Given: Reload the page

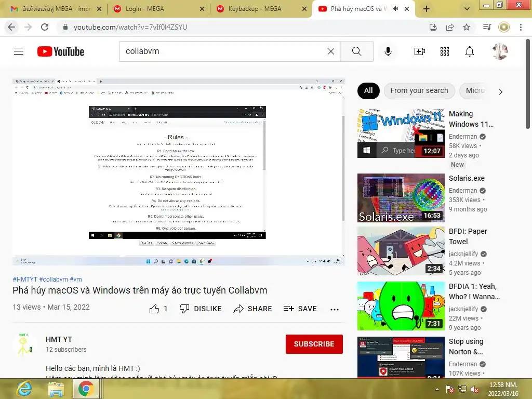Looking at the screenshot, I should [45, 27].
